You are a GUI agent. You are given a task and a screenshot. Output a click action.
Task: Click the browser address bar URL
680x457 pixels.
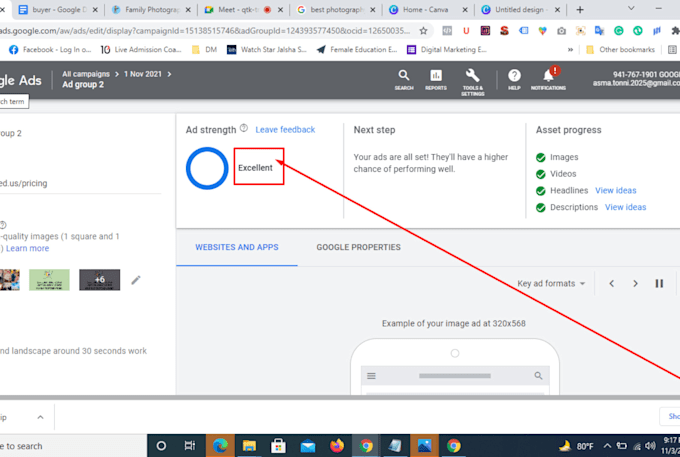click(204, 31)
